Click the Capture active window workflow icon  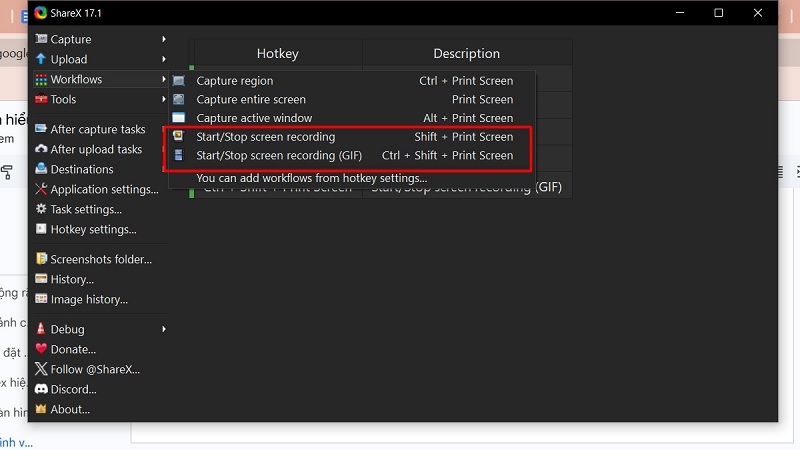[x=179, y=118]
